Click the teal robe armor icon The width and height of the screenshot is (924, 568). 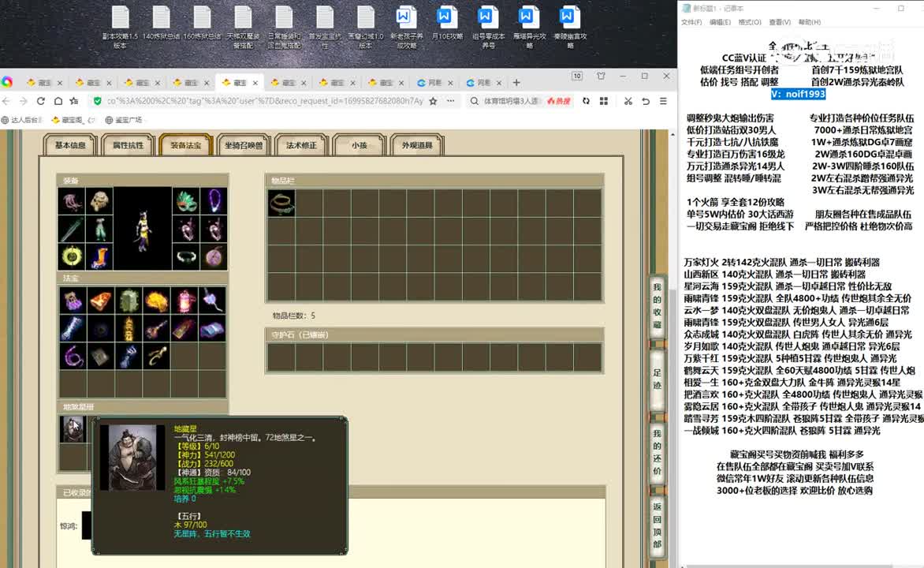pyautogui.click(x=99, y=229)
